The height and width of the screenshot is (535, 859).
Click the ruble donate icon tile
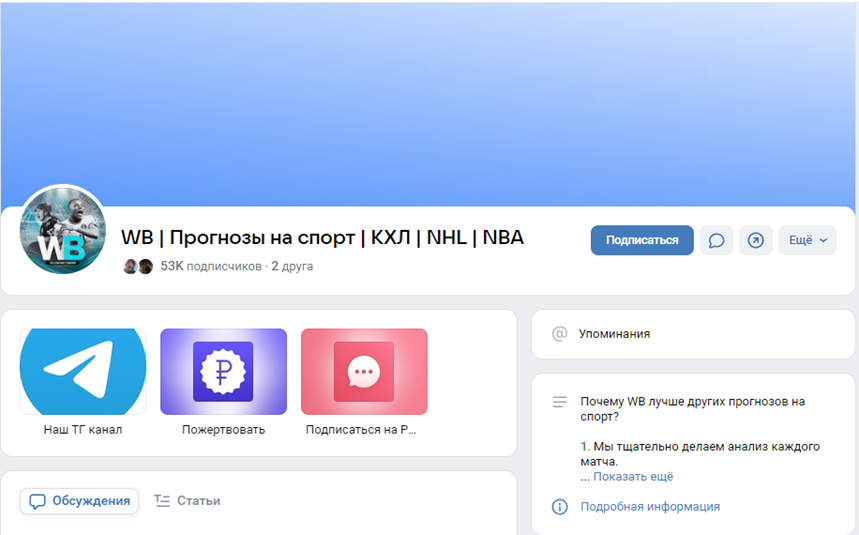coord(224,371)
